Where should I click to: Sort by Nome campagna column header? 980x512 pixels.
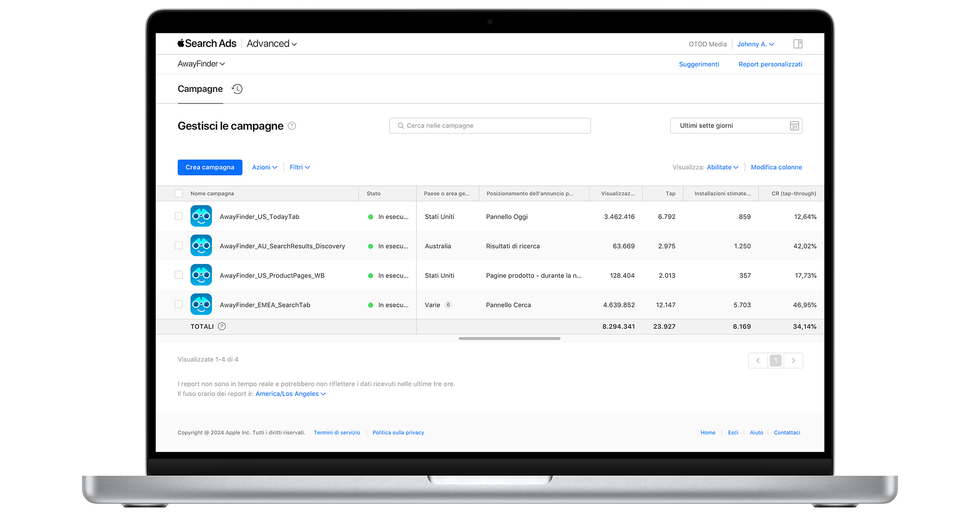[212, 193]
